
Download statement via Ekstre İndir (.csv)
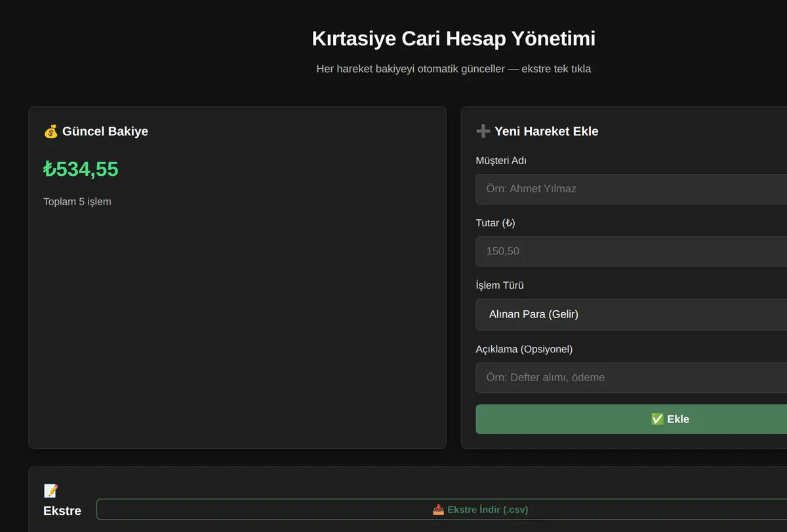[441, 510]
